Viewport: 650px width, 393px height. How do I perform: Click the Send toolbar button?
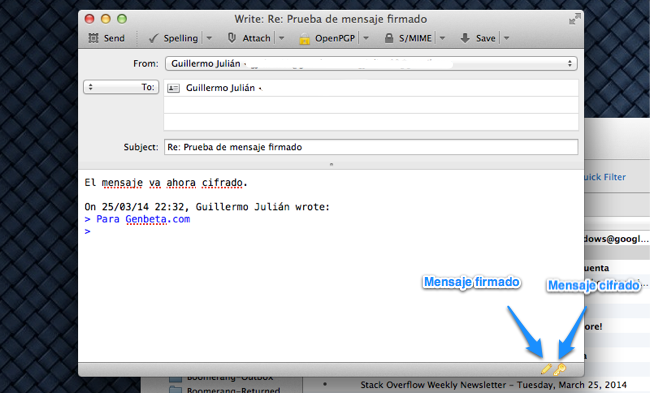coord(106,38)
